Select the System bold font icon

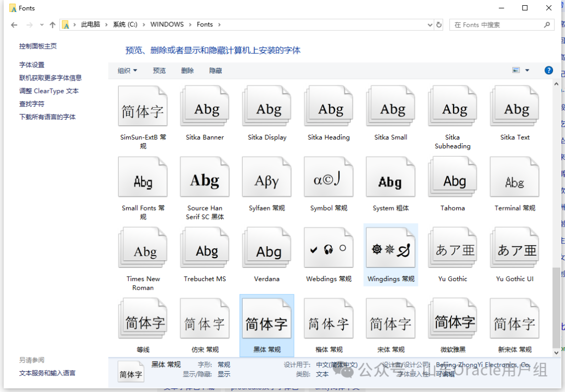click(x=391, y=177)
